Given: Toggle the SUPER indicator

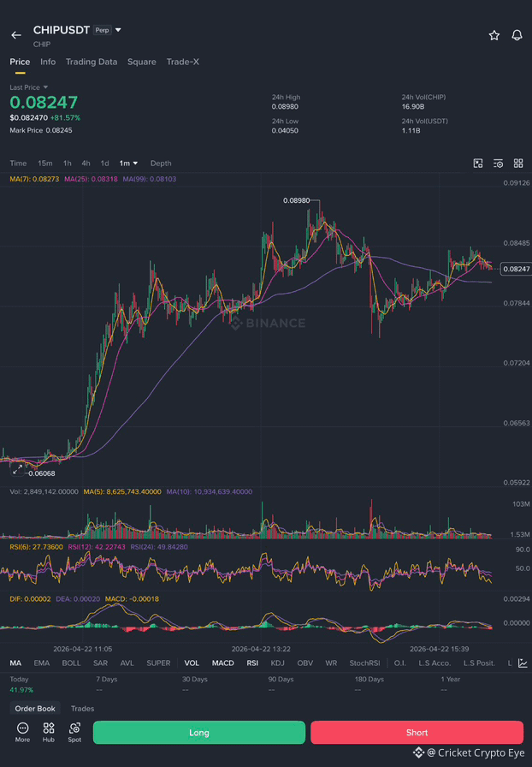Looking at the screenshot, I should [x=158, y=663].
